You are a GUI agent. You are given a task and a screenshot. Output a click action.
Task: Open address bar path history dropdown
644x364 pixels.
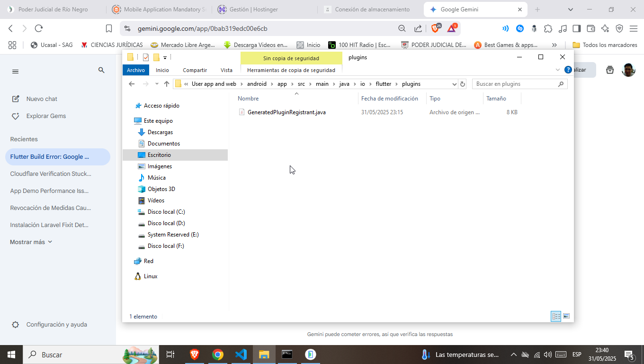[454, 84]
